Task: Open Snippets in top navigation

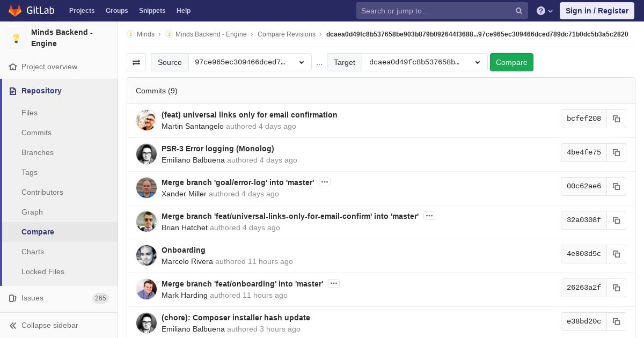Action: click(x=152, y=11)
